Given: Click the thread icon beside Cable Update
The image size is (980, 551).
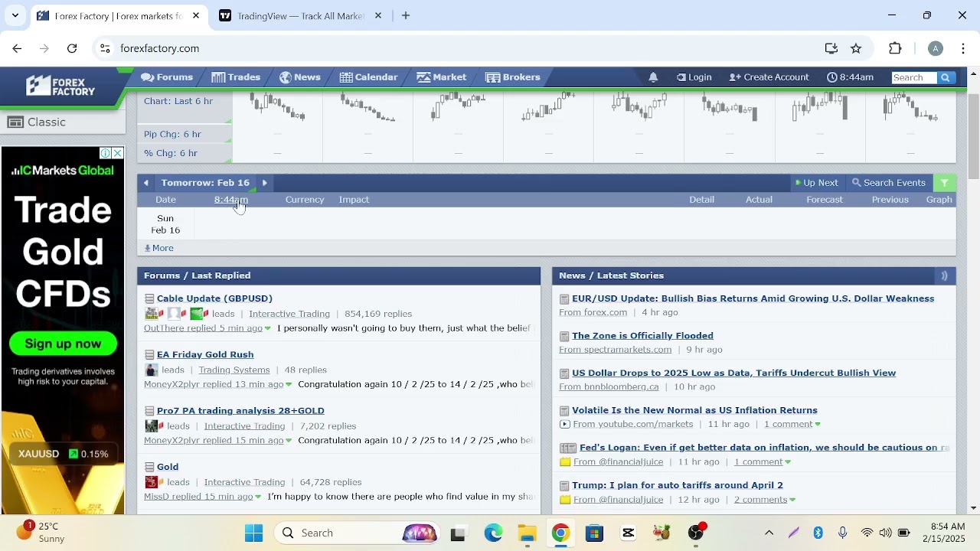Looking at the screenshot, I should pyautogui.click(x=149, y=299).
